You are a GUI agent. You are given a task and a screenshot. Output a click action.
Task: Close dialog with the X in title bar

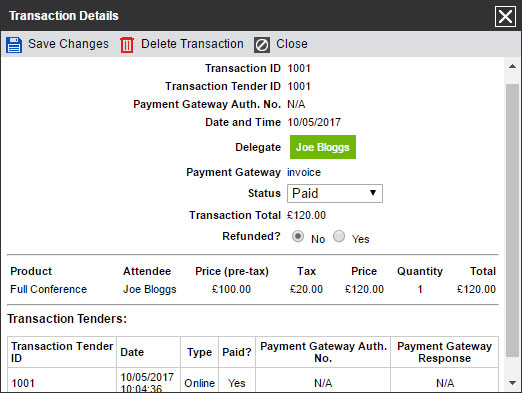(x=505, y=16)
